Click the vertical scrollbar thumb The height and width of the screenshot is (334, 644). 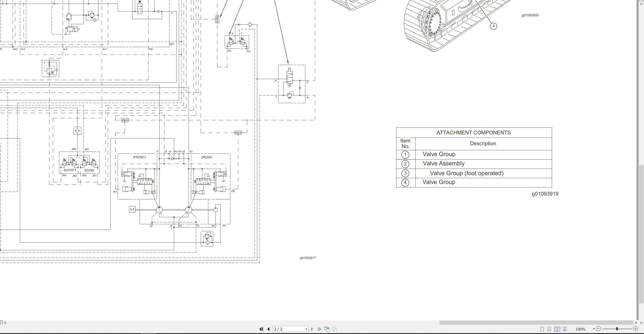pyautogui.click(x=641, y=234)
